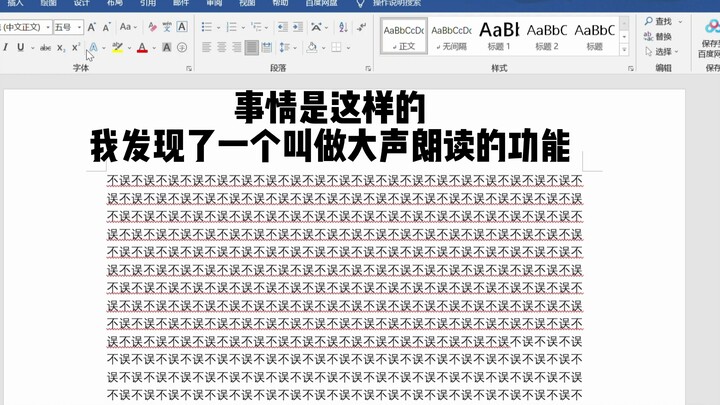Apply the 标题 2 heading style
This screenshot has height=405, width=720.
(547, 36)
